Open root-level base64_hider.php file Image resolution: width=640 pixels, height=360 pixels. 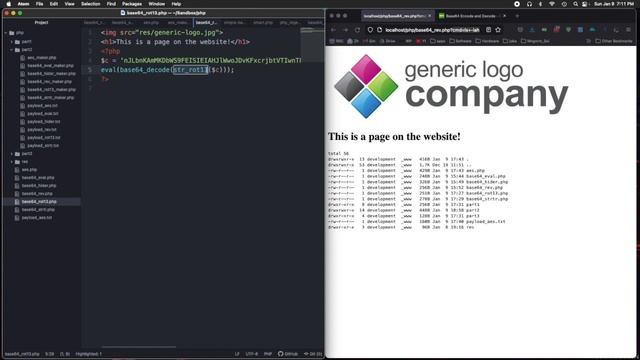pos(39,186)
